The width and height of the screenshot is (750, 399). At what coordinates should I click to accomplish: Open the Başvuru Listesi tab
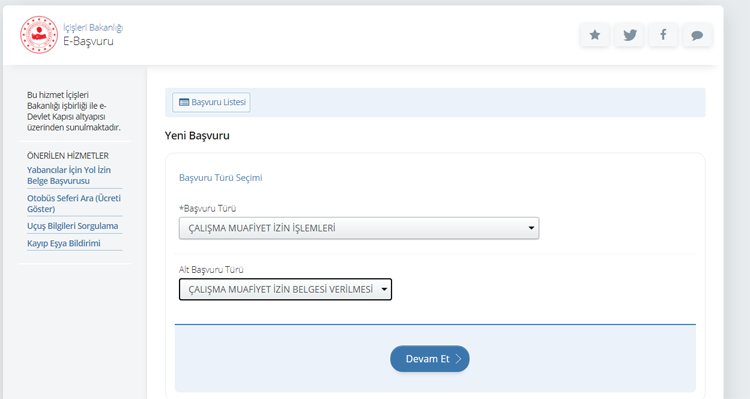click(x=211, y=102)
